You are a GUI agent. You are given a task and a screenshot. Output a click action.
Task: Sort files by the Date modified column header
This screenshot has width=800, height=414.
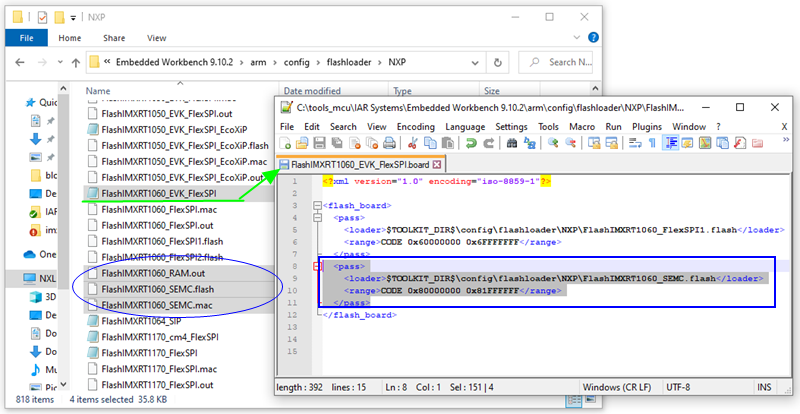click(312, 91)
